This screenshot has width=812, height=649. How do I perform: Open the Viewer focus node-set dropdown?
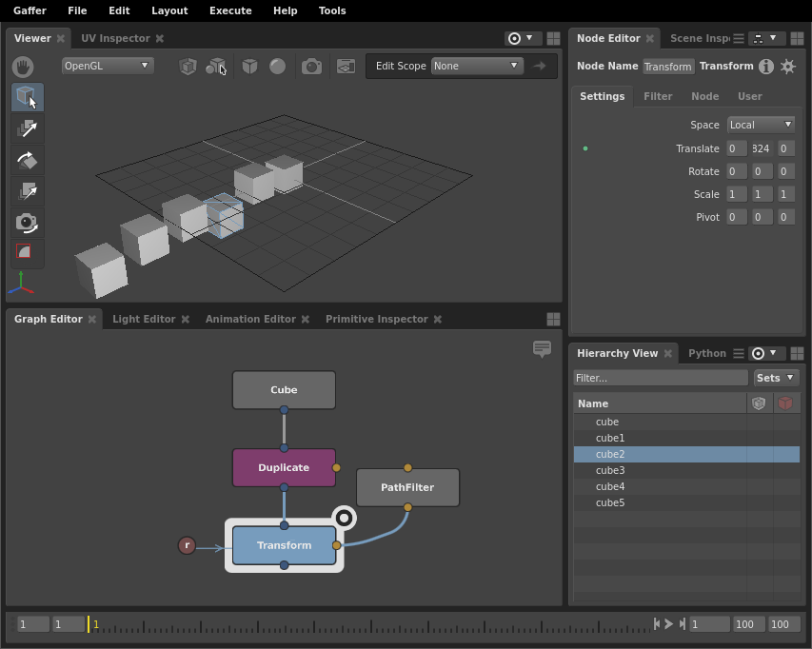(523, 38)
